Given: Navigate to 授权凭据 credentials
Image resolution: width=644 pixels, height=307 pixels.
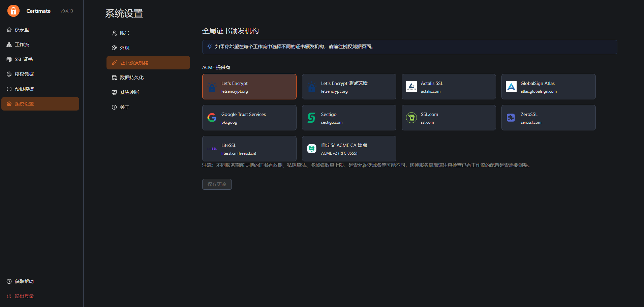Looking at the screenshot, I should tap(24, 74).
